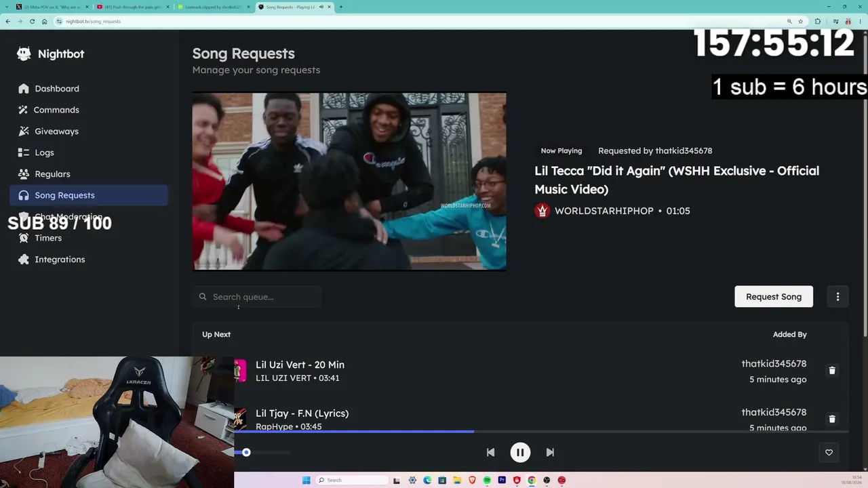
Task: Click the browser home button
Action: [x=44, y=21]
